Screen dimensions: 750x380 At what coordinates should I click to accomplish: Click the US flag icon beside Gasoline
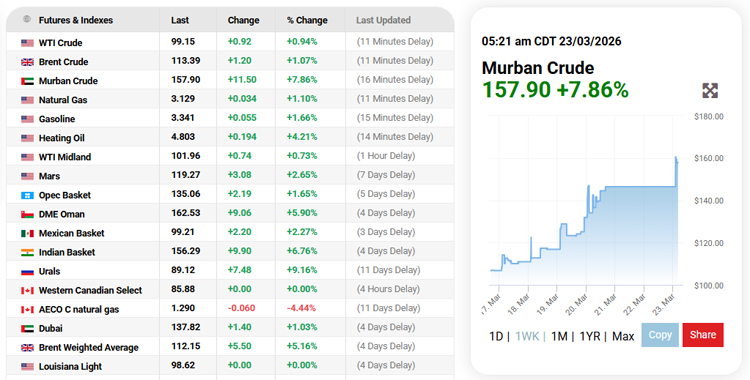click(x=27, y=119)
